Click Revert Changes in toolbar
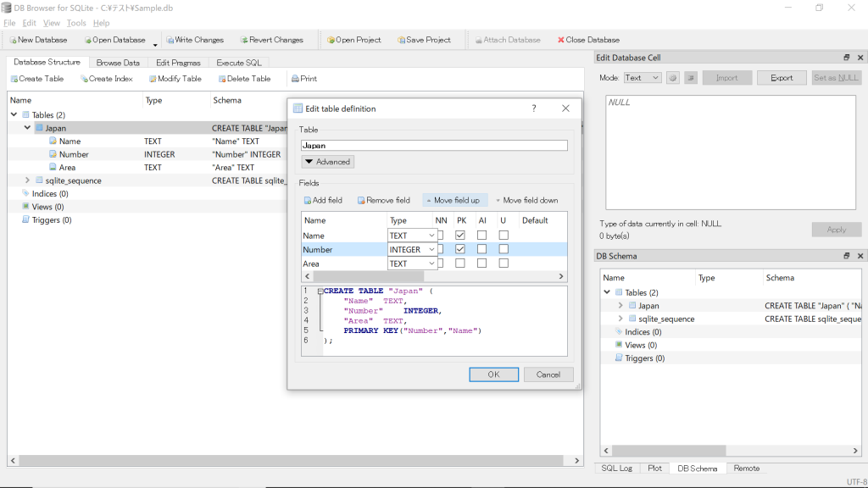 click(271, 40)
